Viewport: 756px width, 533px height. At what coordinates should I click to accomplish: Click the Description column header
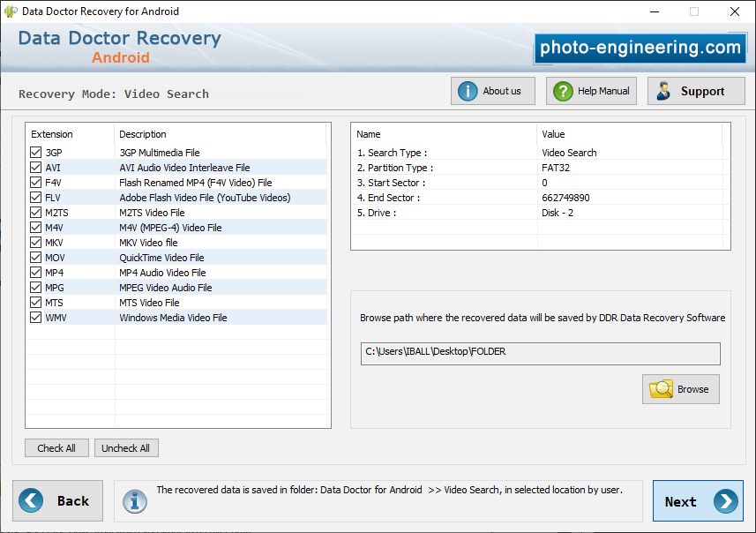tap(143, 134)
